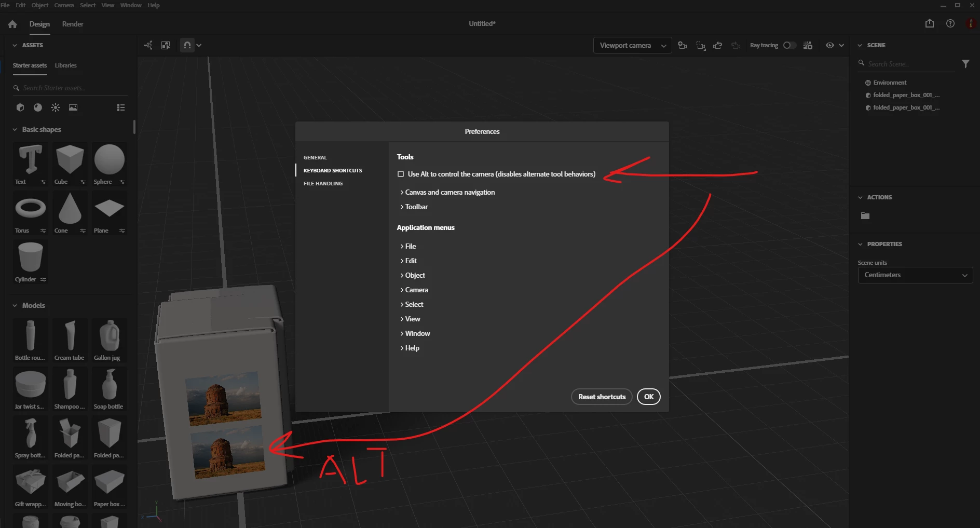Viewport: 980px width, 528px height.
Task: Collapse the SCENE panel header
Action: (x=860, y=45)
